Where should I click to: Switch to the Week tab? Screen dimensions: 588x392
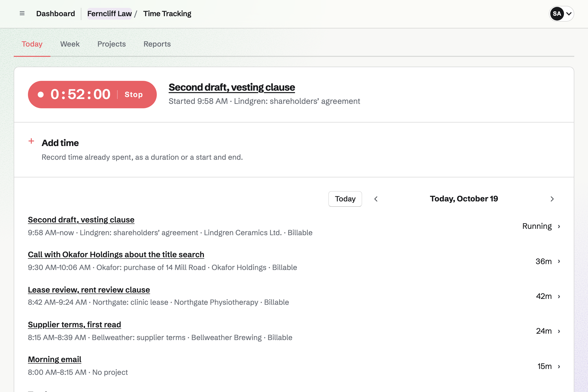click(x=70, y=44)
